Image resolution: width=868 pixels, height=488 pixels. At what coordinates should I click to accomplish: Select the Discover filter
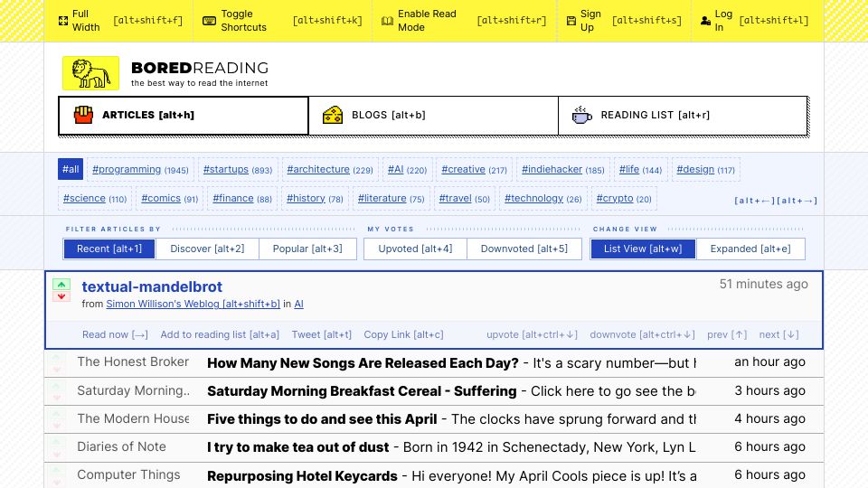pyautogui.click(x=207, y=249)
